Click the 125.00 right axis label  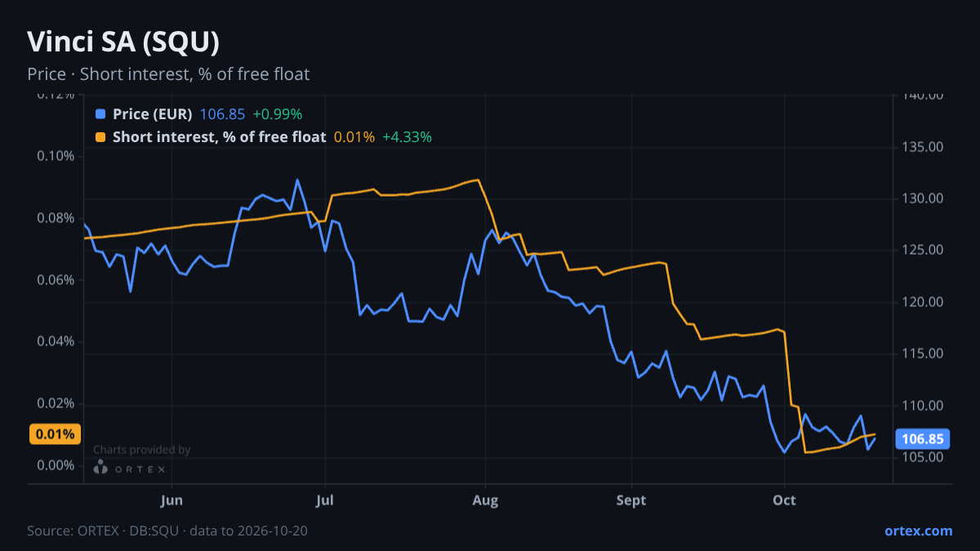pos(923,250)
